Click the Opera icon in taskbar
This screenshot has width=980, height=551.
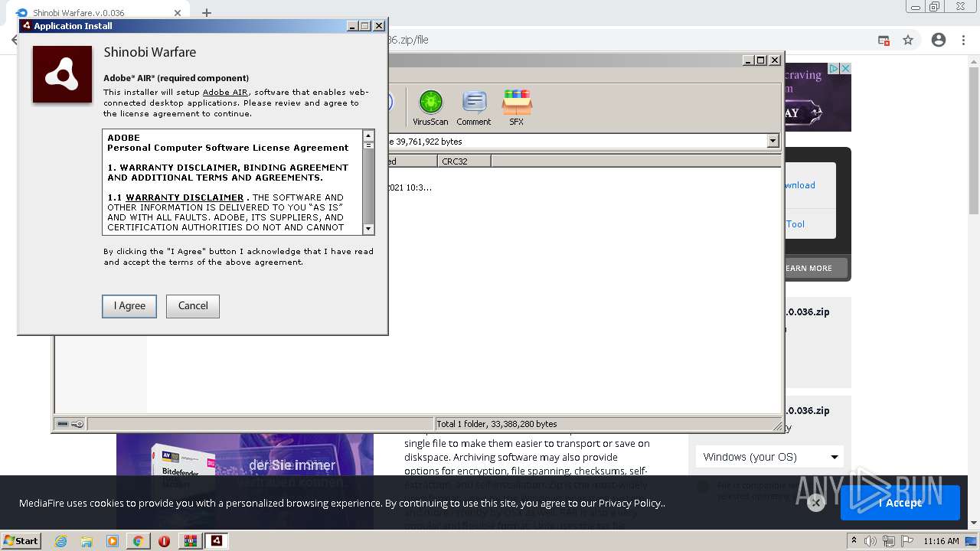tap(164, 541)
